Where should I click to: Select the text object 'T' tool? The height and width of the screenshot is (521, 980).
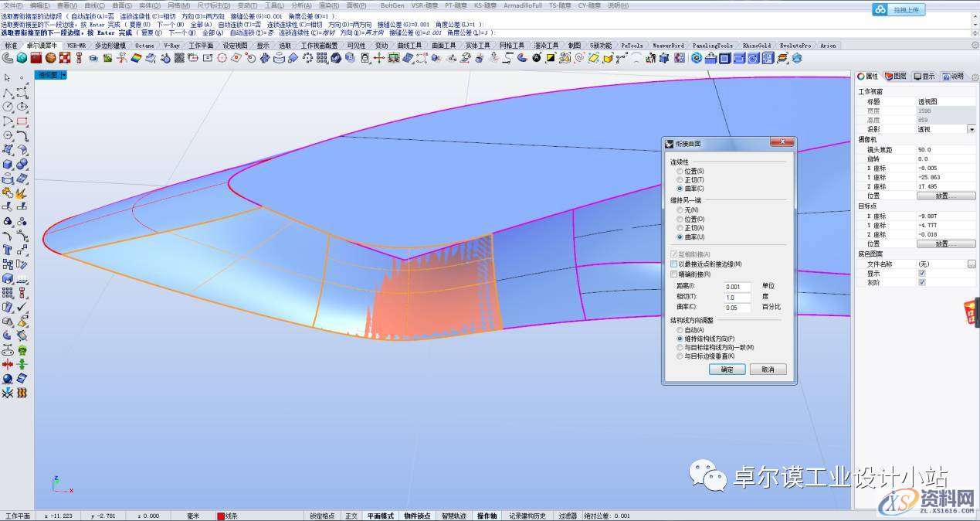(x=8, y=250)
